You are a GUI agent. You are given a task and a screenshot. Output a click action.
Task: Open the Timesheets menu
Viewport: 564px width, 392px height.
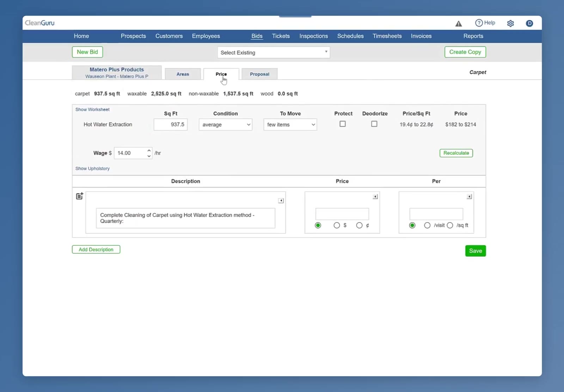[x=387, y=36]
